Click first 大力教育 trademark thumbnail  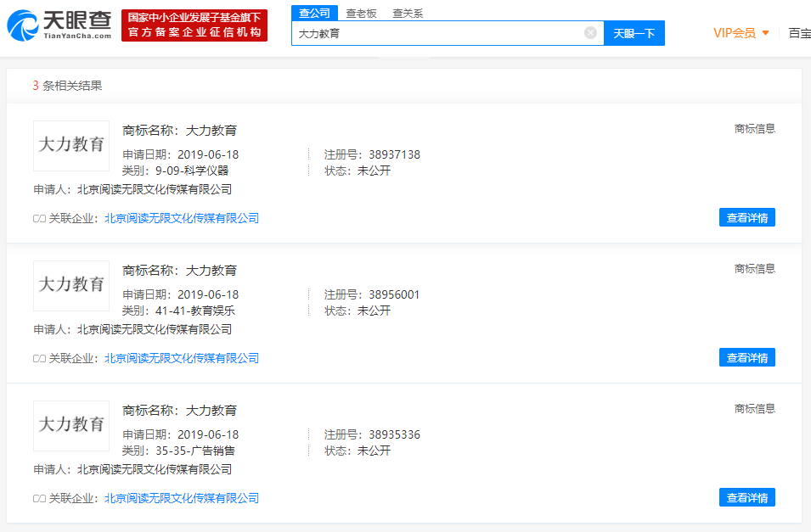pyautogui.click(x=71, y=146)
